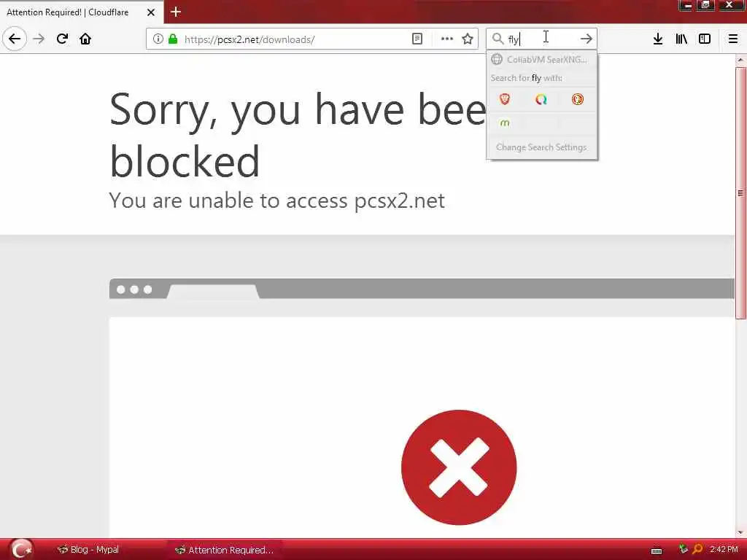Open a new tab
The height and width of the screenshot is (560, 747).
point(176,12)
